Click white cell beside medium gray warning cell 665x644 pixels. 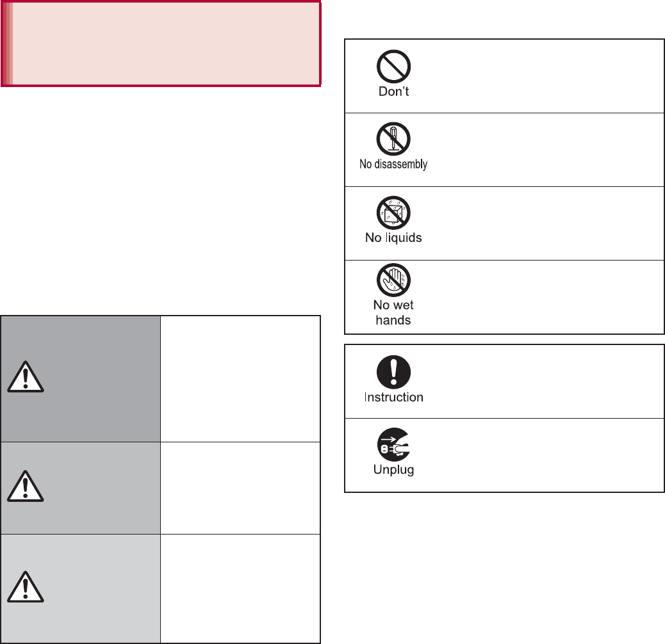240,488
